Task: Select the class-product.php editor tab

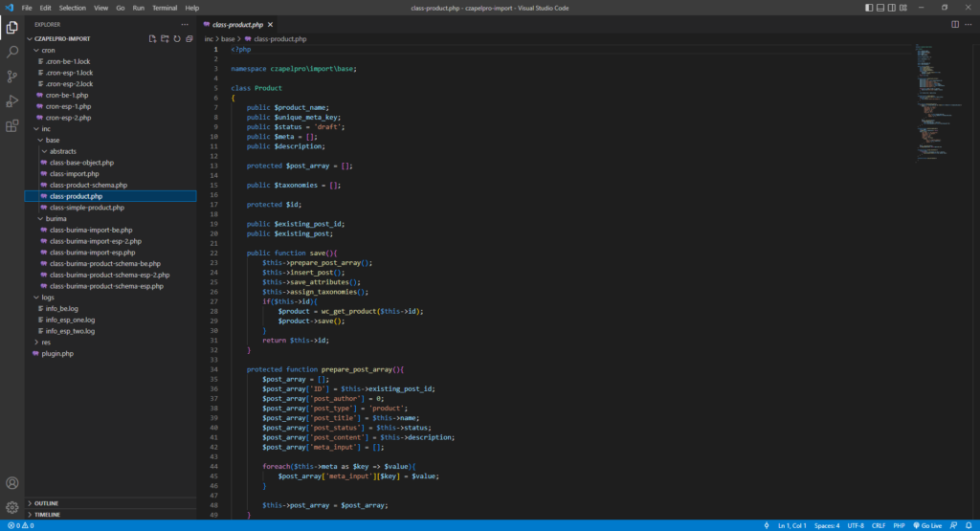Action: pyautogui.click(x=237, y=24)
